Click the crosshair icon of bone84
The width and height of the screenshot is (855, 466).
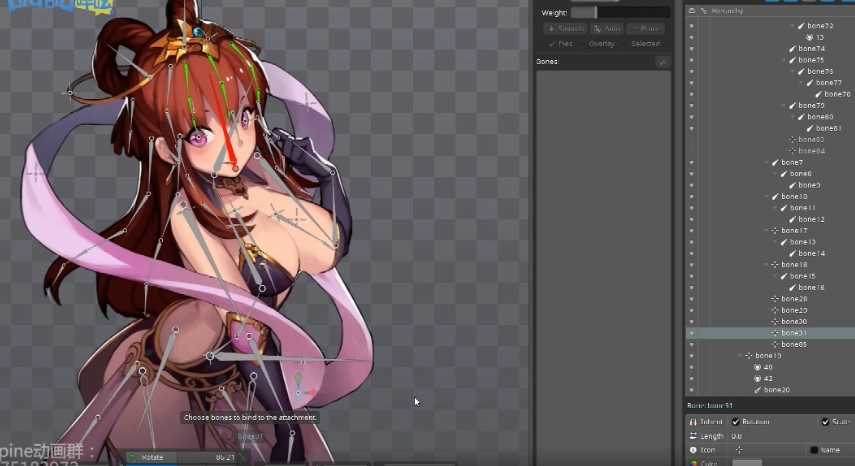point(792,151)
